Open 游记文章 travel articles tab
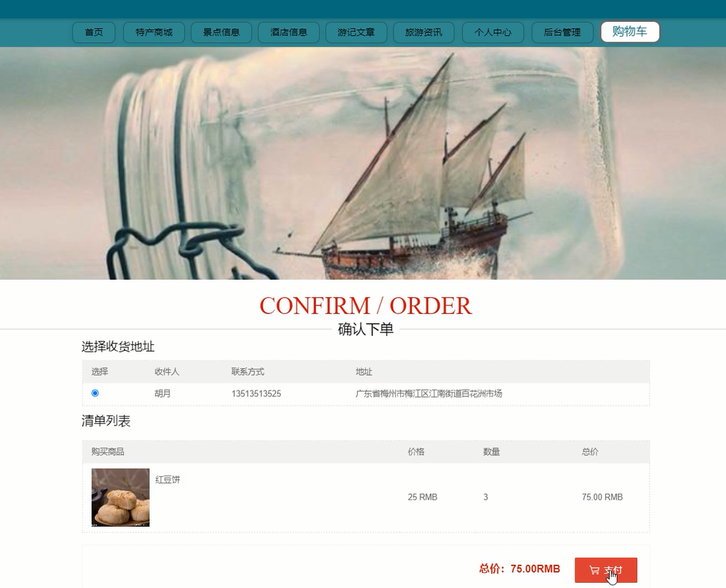This screenshot has height=588, width=726. [x=356, y=32]
